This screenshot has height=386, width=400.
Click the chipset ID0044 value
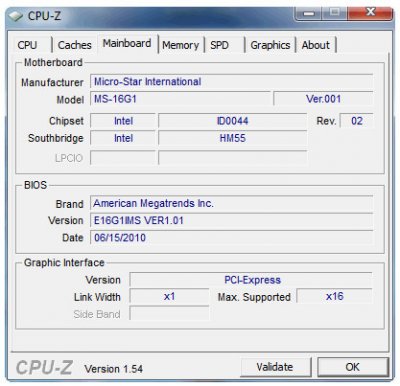pos(232,121)
